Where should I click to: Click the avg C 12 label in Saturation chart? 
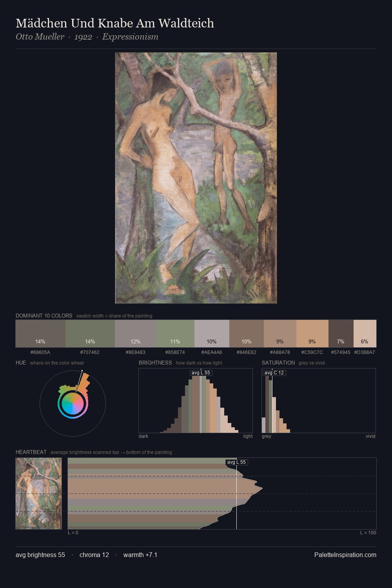click(x=274, y=373)
